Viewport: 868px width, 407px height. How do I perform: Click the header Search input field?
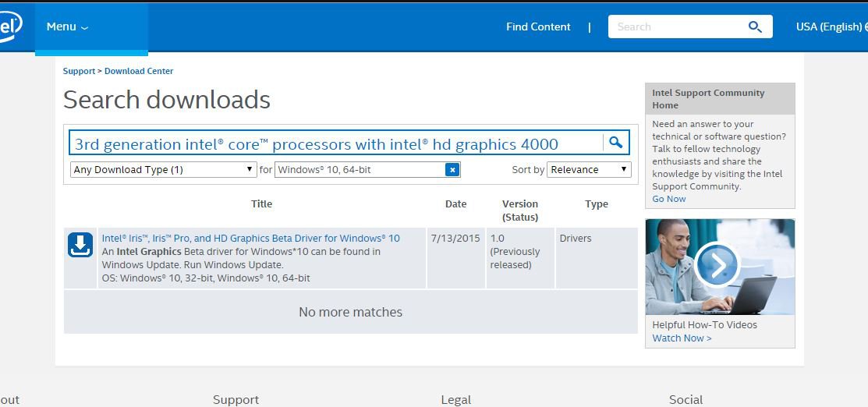tap(675, 27)
